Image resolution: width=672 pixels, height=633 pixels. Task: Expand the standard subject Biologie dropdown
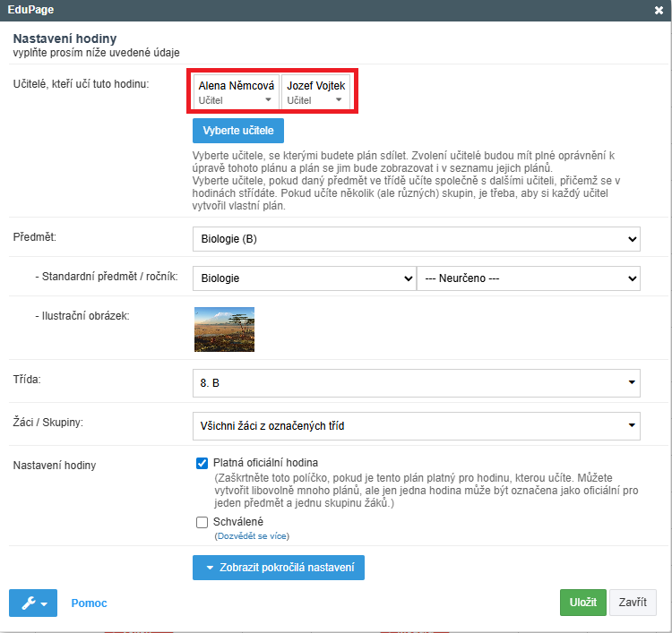pos(304,278)
